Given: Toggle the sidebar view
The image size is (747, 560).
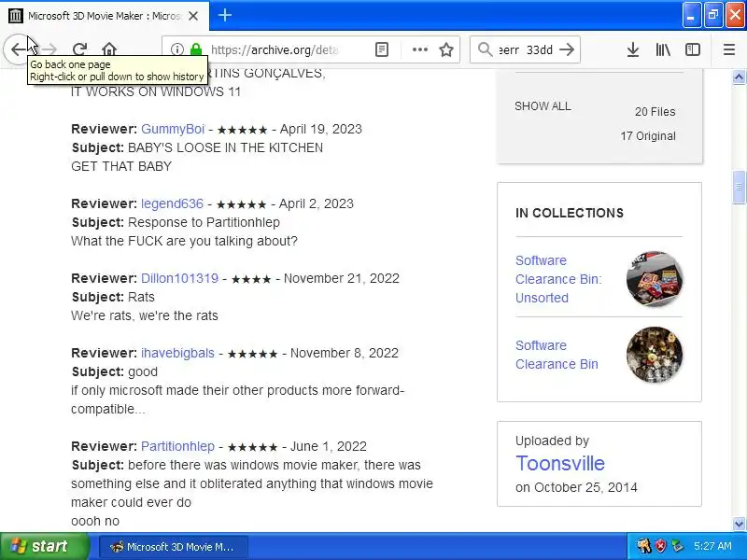Looking at the screenshot, I should point(692,49).
